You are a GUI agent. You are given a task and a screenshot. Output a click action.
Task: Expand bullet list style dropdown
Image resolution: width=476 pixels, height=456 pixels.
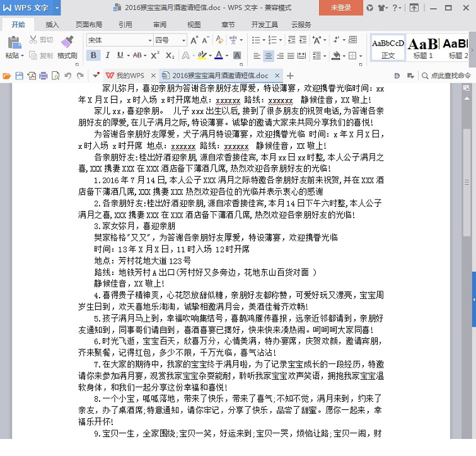point(264,40)
